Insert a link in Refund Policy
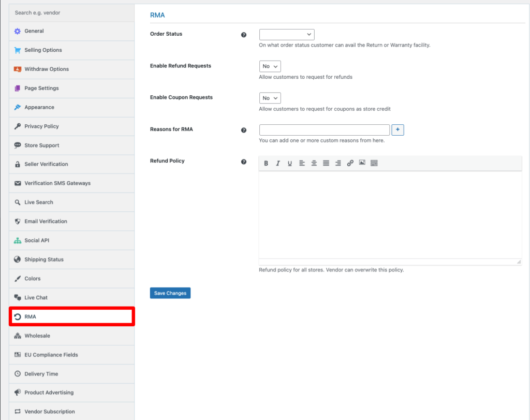The image size is (530, 420). pos(350,163)
